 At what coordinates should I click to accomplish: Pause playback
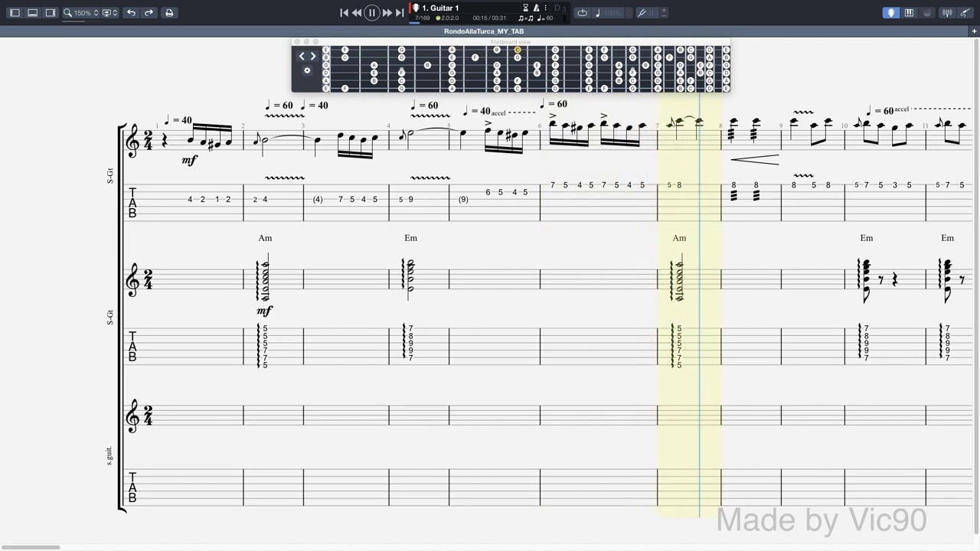click(x=372, y=12)
